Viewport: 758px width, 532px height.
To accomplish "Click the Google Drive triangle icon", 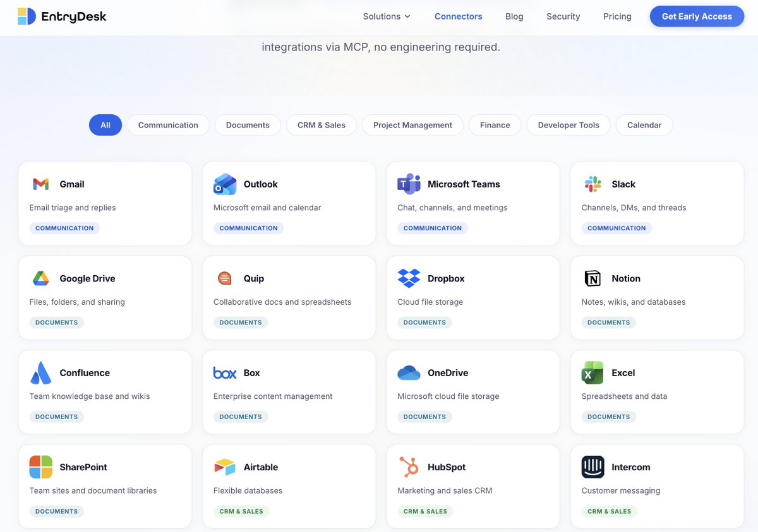I will (40, 278).
